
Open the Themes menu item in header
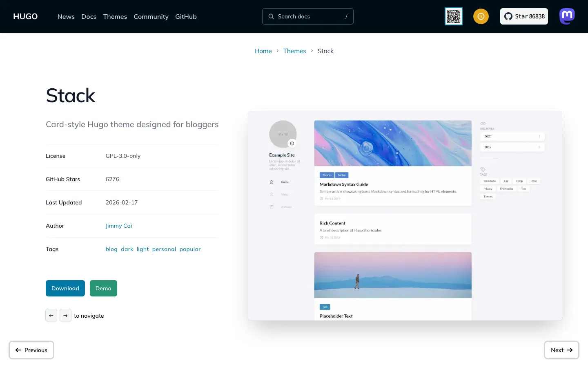click(115, 16)
